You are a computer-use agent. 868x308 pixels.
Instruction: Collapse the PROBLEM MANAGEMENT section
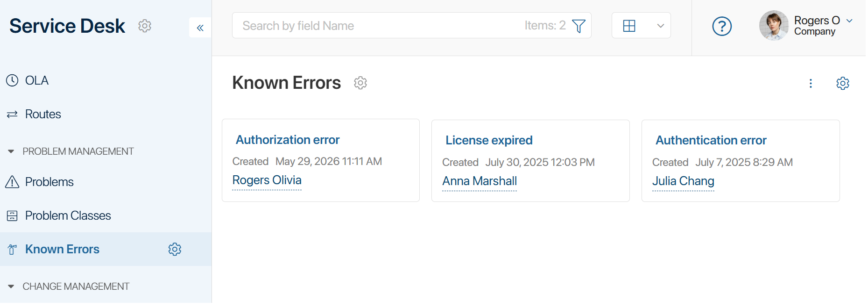click(x=11, y=151)
